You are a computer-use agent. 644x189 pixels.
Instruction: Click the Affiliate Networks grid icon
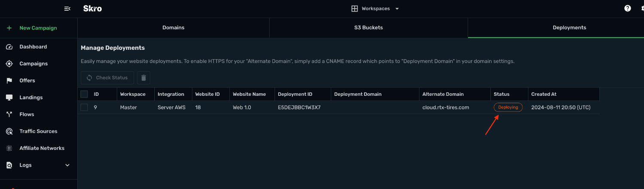coord(9,148)
